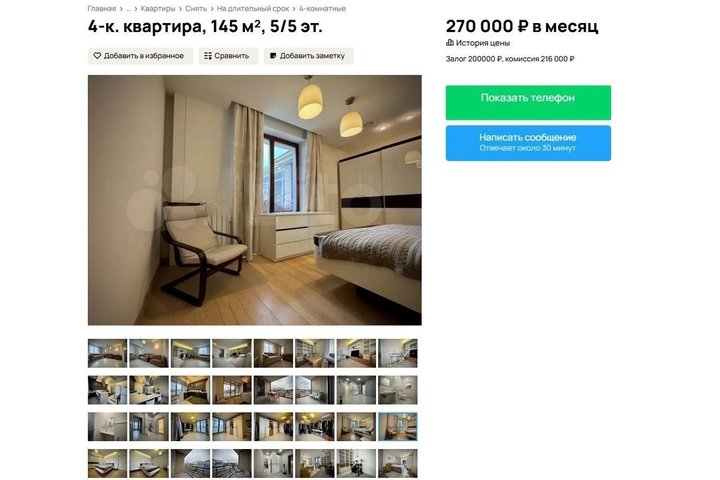Select the highlighted bedroom thumbnail in third row
Image resolution: width=720 pixels, height=480 pixels.
(398, 426)
